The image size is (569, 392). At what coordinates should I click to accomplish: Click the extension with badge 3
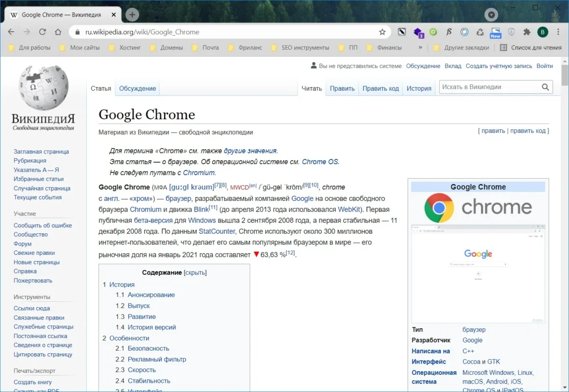point(419,33)
